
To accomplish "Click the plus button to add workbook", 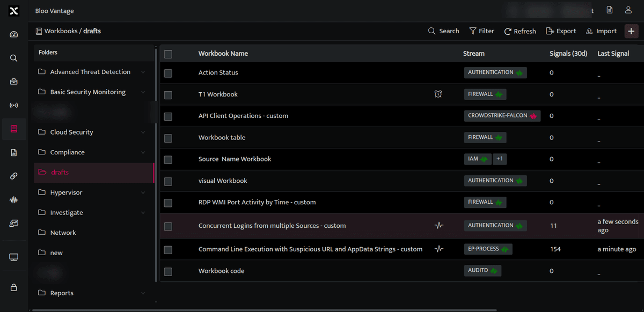I will 631,31.
